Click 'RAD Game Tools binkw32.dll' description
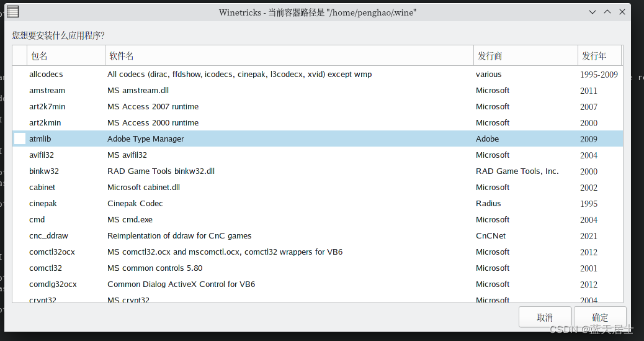Viewport: 644px width, 341px height. pos(161,171)
